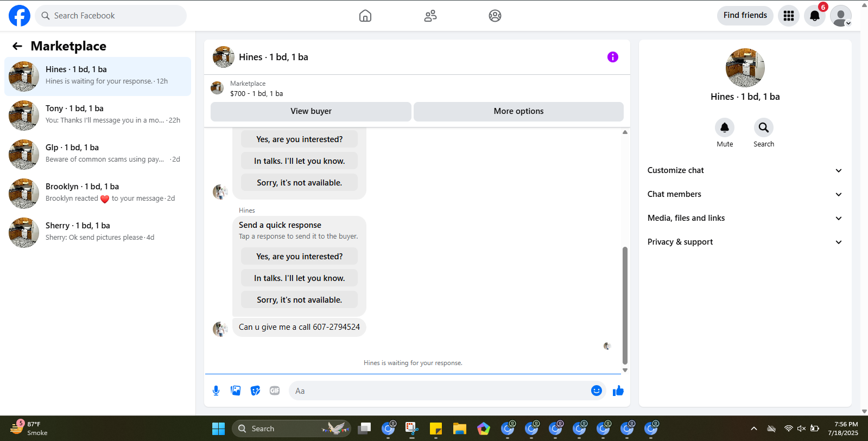This screenshot has width=868, height=441.
Task: Open the Snipping Tool from taskbar
Action: tap(412, 429)
